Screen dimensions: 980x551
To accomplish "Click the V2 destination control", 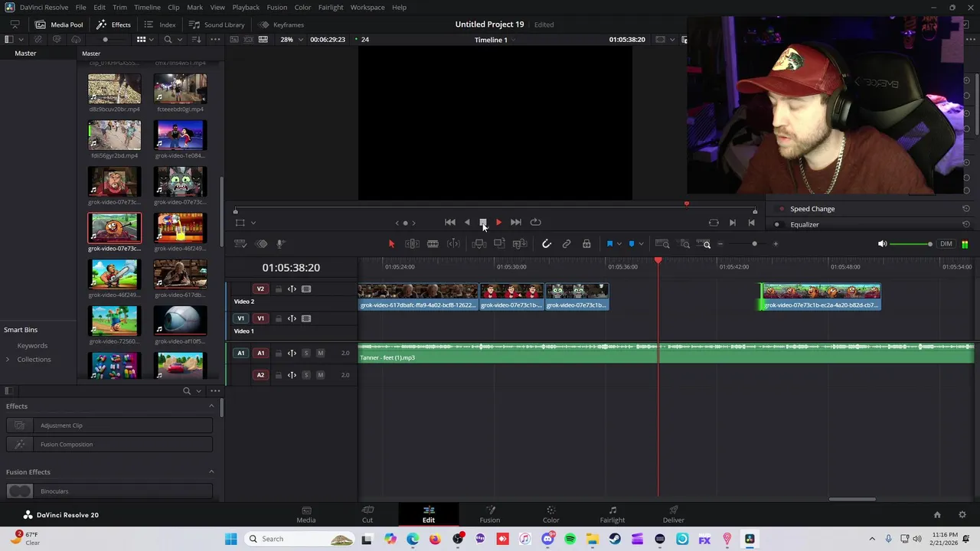I will pos(260,289).
